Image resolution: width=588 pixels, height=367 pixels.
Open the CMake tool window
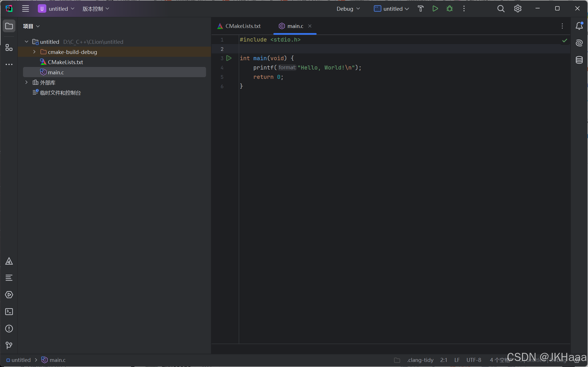[x=9, y=261]
